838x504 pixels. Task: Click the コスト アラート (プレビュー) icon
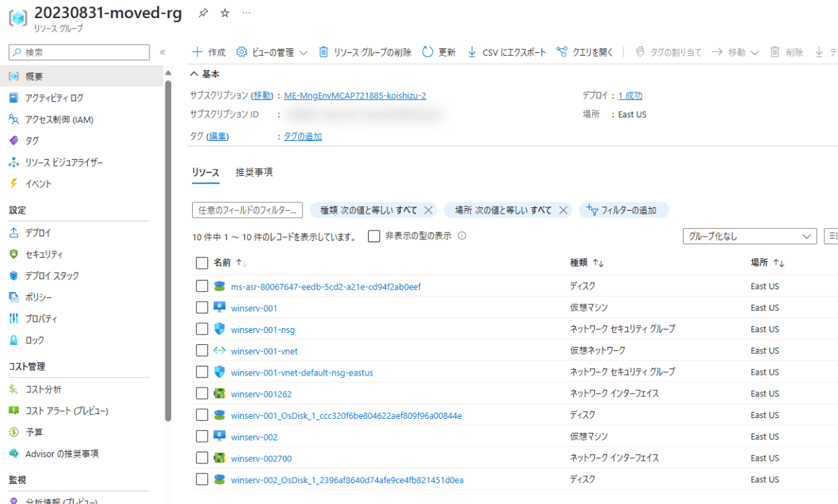click(x=13, y=410)
